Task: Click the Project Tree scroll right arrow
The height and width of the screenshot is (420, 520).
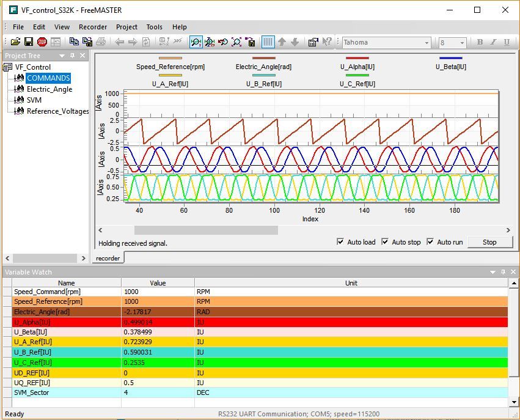Action: pyautogui.click(x=83, y=258)
